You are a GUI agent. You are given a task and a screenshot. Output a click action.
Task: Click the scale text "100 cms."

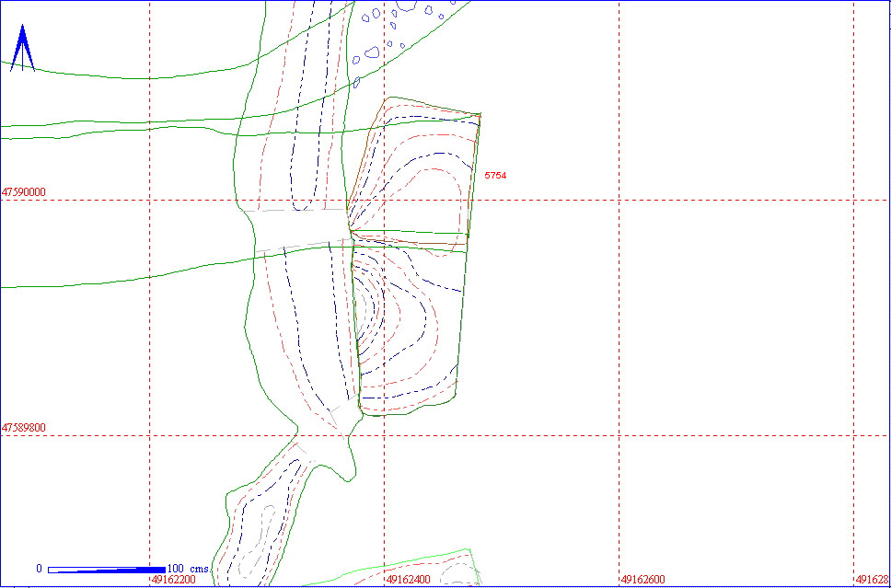click(191, 568)
